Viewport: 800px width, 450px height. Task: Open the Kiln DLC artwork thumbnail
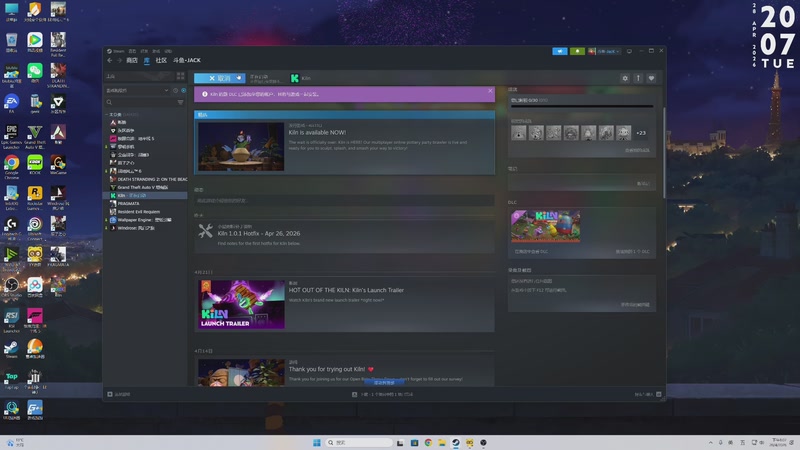[545, 226]
